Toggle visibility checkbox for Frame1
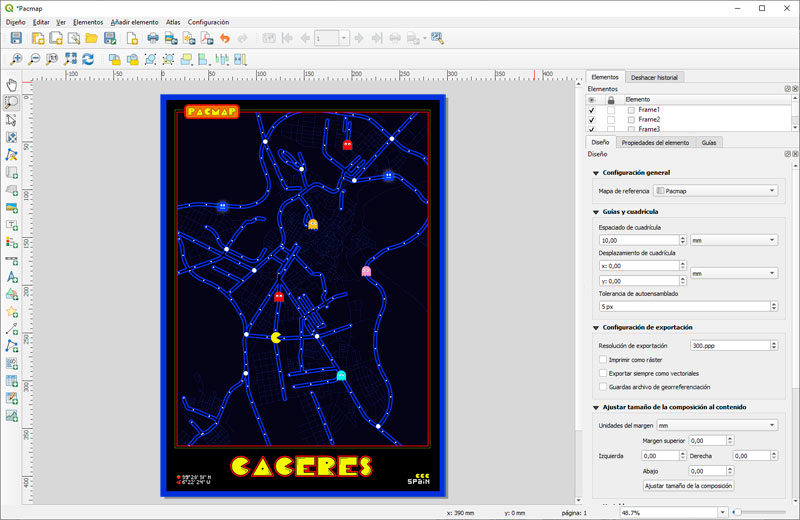 tap(592, 110)
